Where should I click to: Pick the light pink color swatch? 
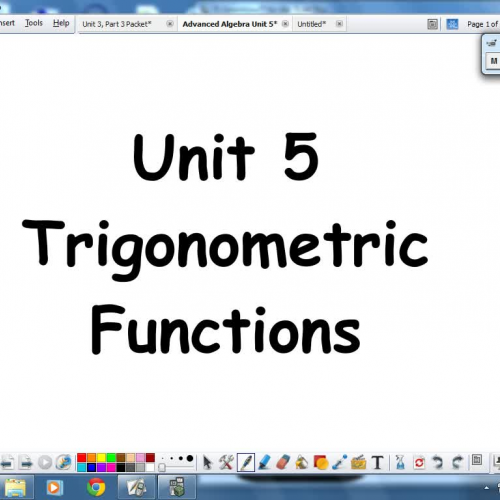coord(140,458)
